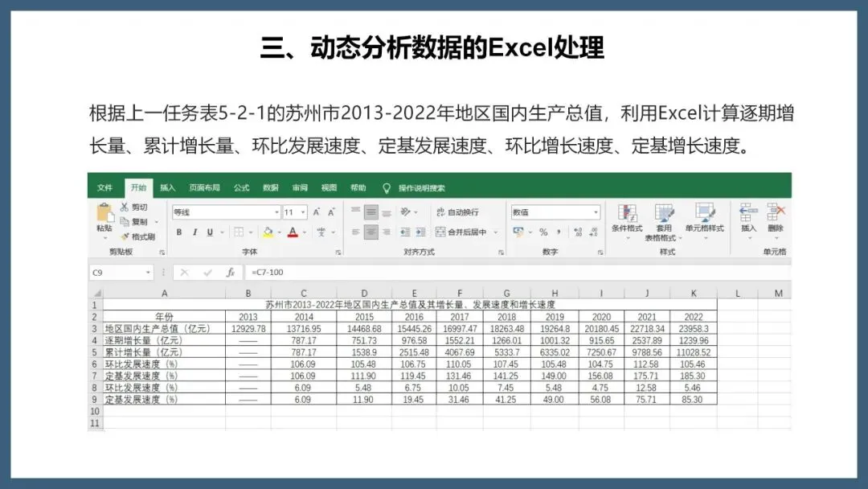Open the fill color dropdown arrow

pyautogui.click(x=279, y=232)
